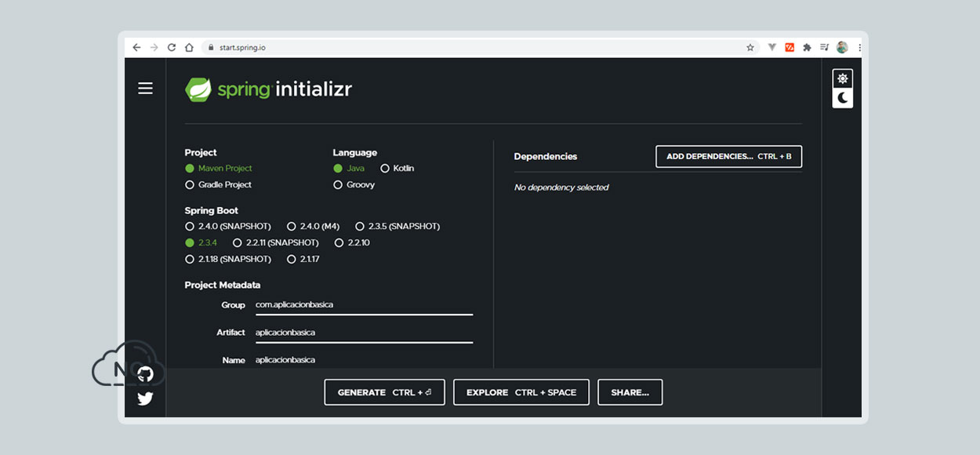Click the Dependencies heading

point(546,157)
